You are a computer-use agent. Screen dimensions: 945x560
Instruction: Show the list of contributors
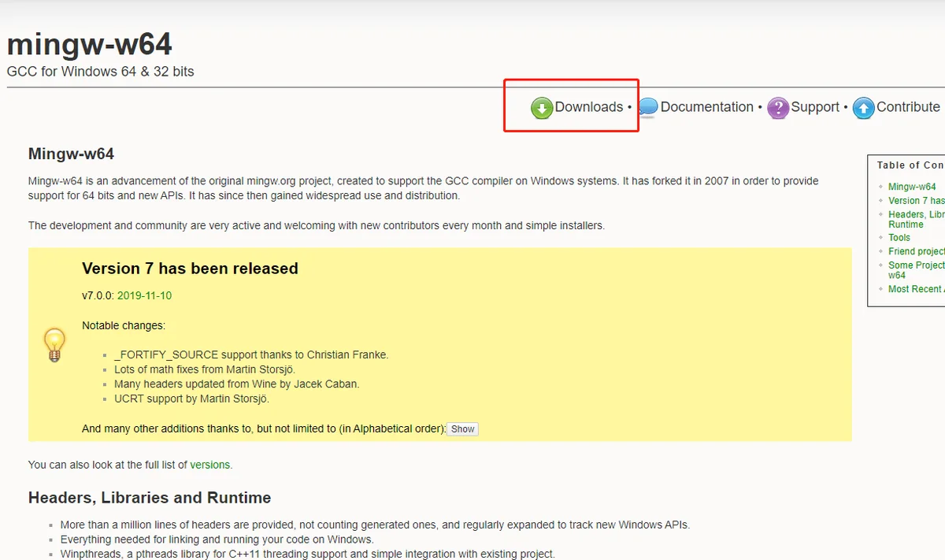463,429
